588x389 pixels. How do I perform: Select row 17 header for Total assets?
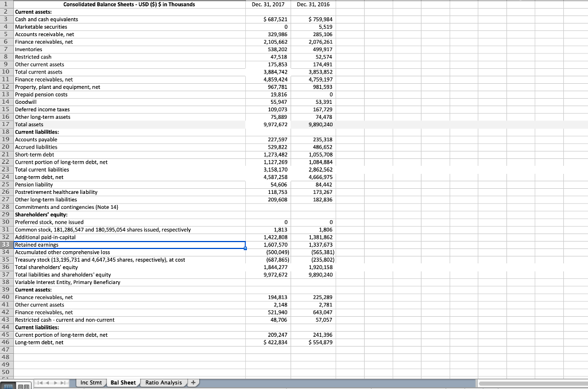click(x=6, y=124)
